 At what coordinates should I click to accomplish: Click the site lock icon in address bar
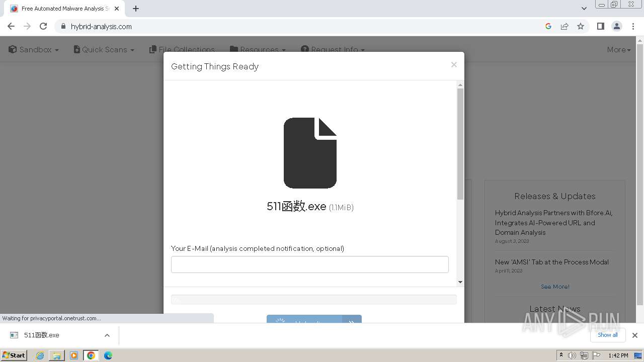(63, 26)
